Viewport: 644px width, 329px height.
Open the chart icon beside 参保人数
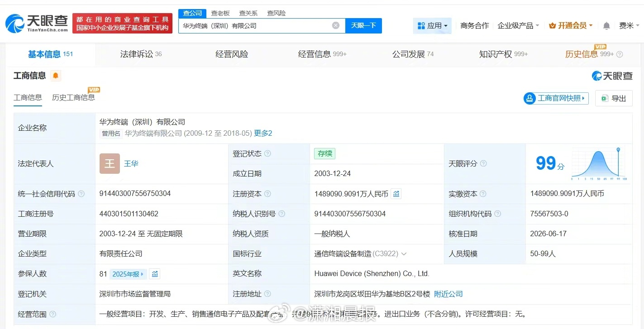click(x=155, y=274)
